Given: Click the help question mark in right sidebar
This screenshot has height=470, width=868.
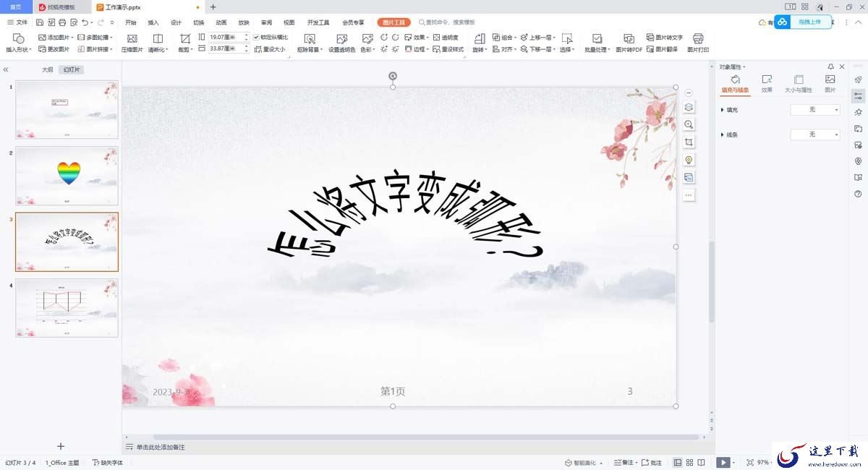Looking at the screenshot, I should pyautogui.click(x=858, y=194).
